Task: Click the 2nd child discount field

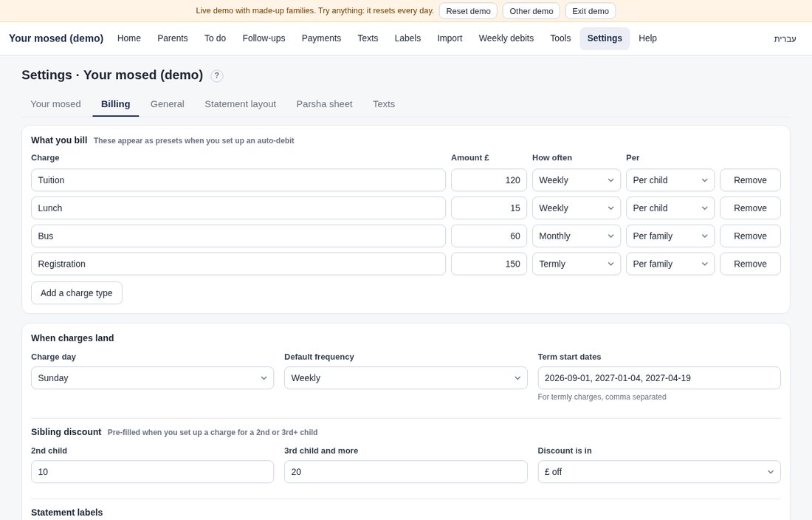Action: click(152, 472)
